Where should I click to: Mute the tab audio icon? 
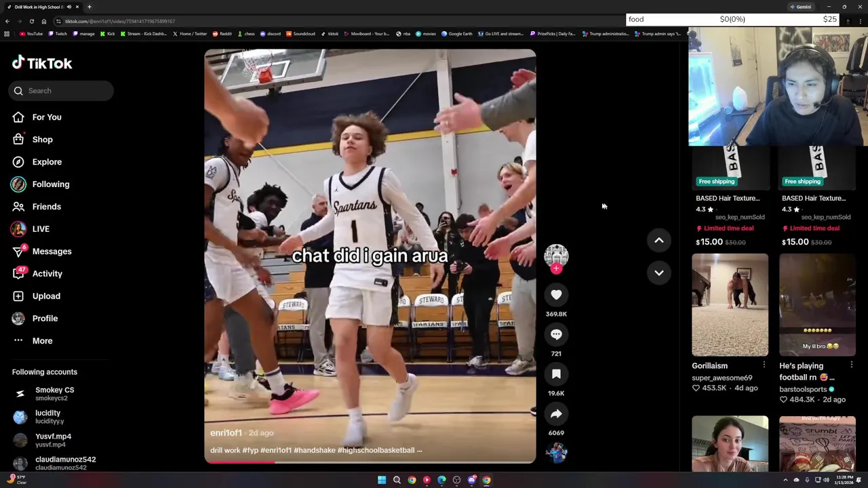[x=68, y=7]
